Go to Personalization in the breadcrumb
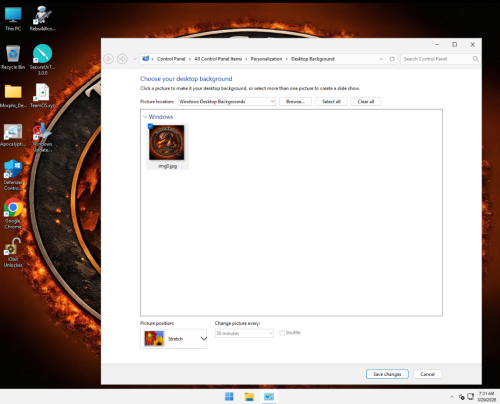Viewport: 500px width, 404px height. [x=266, y=59]
